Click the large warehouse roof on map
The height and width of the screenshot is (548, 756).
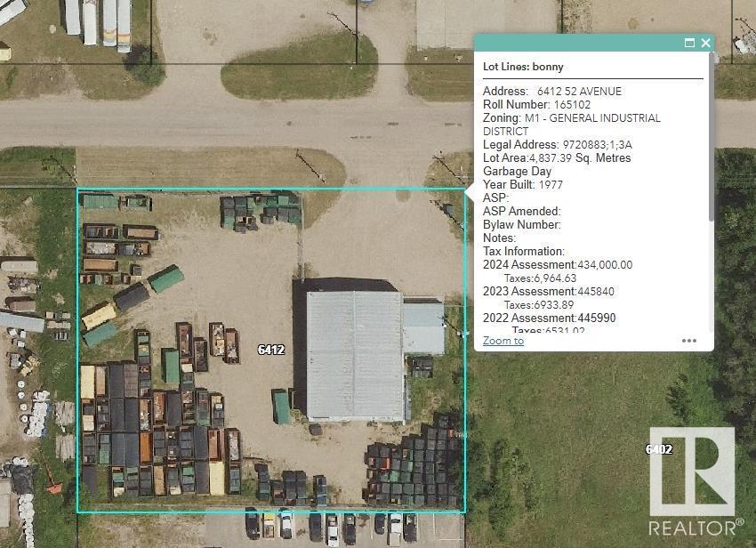tap(354, 354)
